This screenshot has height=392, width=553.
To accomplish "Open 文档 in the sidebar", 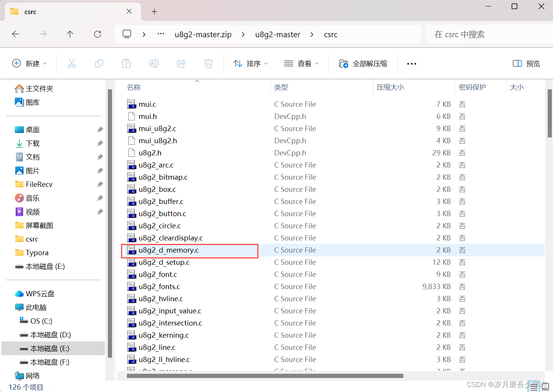I will coord(27,157).
